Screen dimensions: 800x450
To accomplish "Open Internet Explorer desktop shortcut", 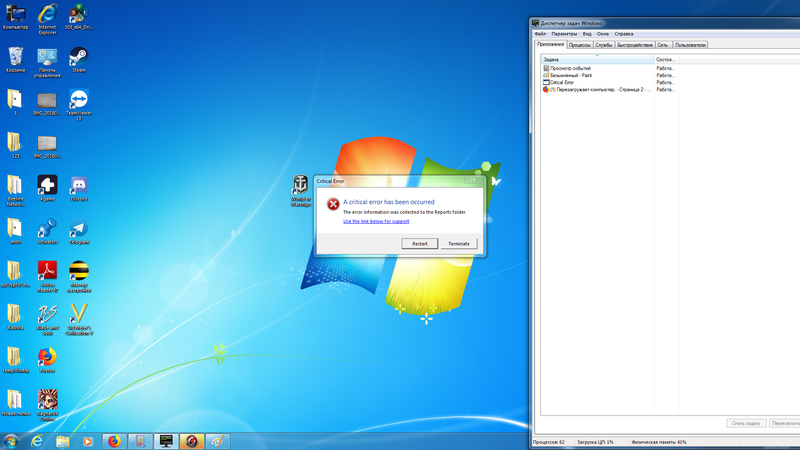I will 47,19.
